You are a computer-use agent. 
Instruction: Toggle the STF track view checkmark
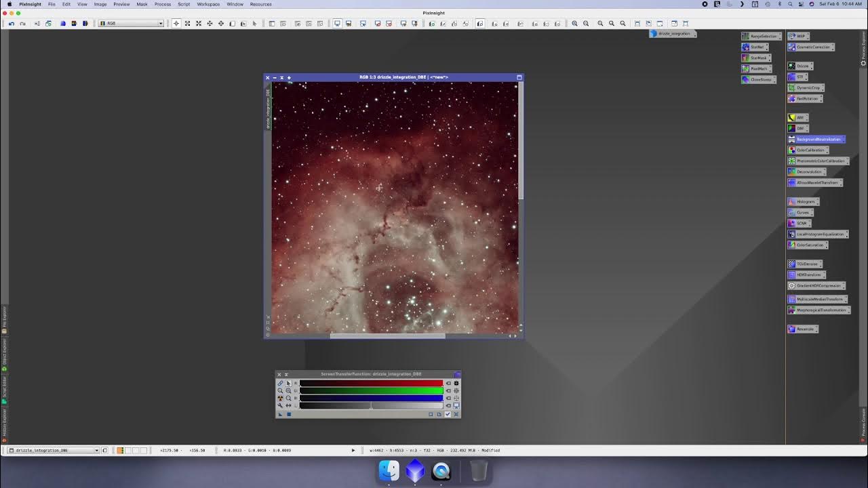coord(448,414)
